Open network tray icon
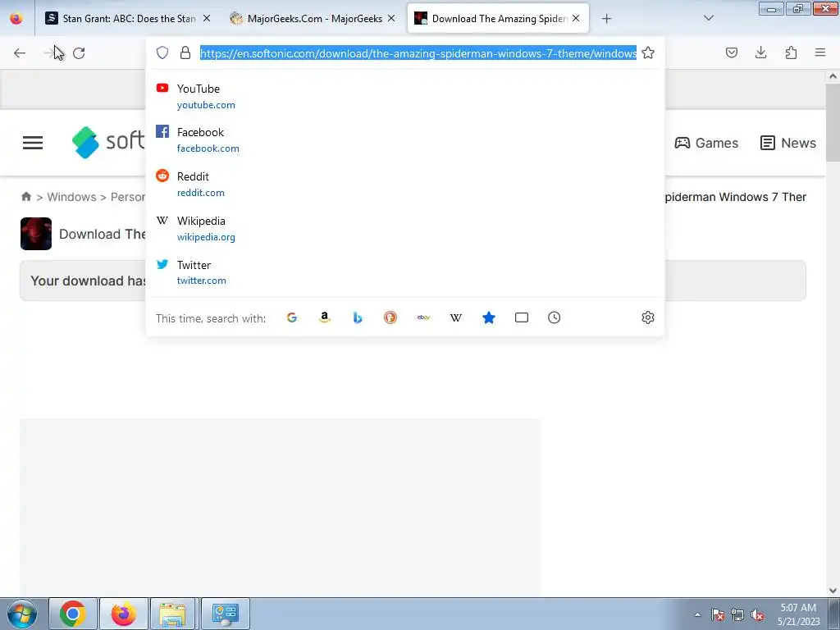This screenshot has height=630, width=840. (x=737, y=614)
